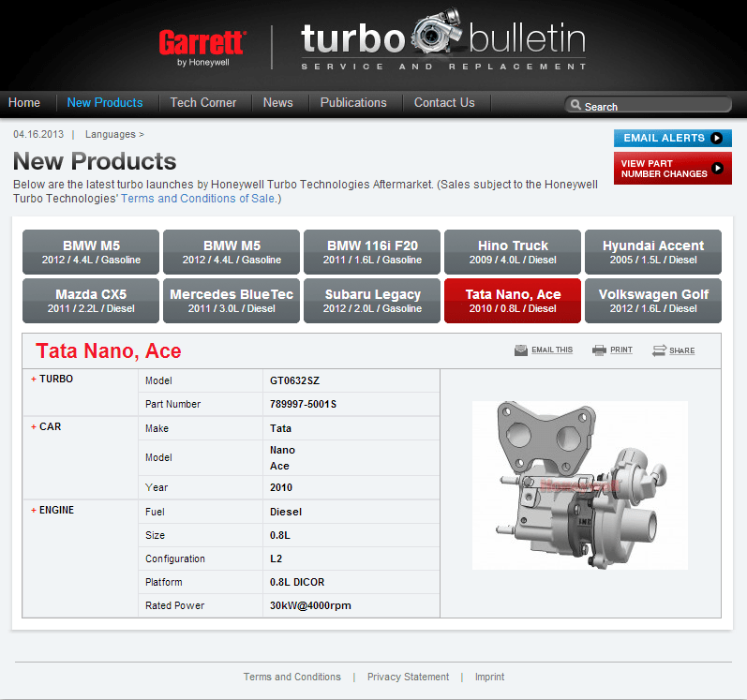Viewport: 747px width, 700px height.
Task: Select the Volkswagen Golf tab
Action: (x=653, y=301)
